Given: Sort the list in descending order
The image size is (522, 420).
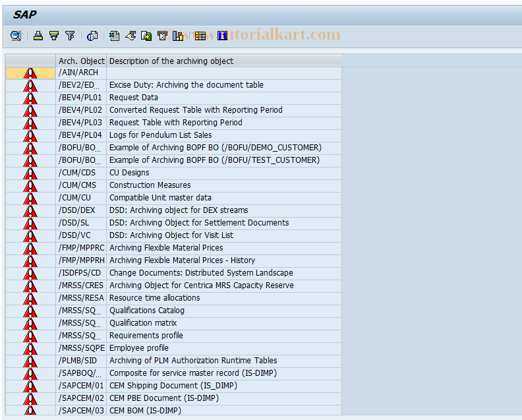Looking at the screenshot, I should pyautogui.click(x=54, y=36).
